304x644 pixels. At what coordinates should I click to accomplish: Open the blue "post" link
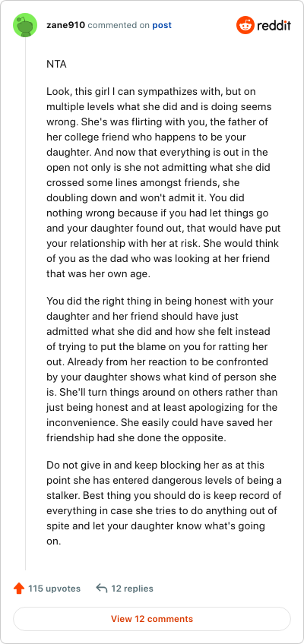tap(162, 26)
